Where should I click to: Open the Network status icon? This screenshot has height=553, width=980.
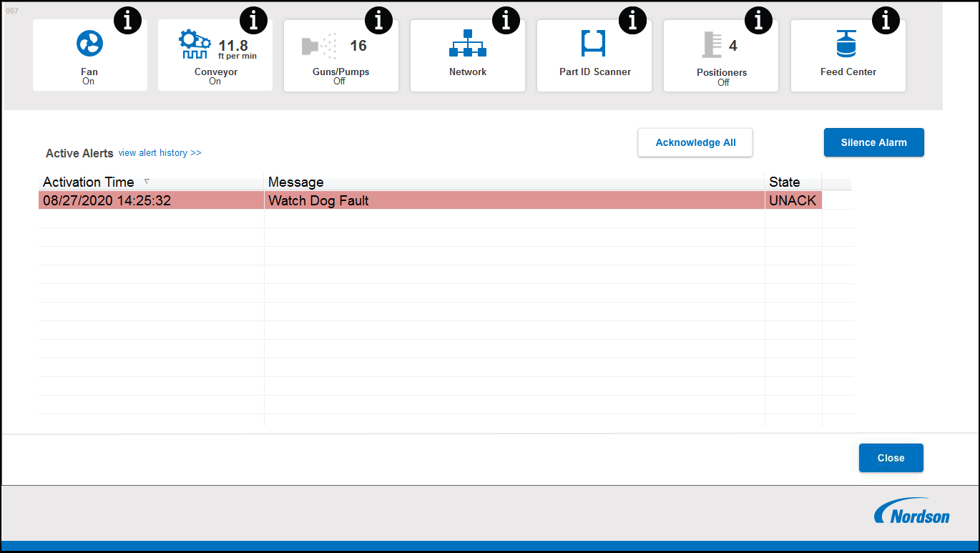(x=467, y=45)
